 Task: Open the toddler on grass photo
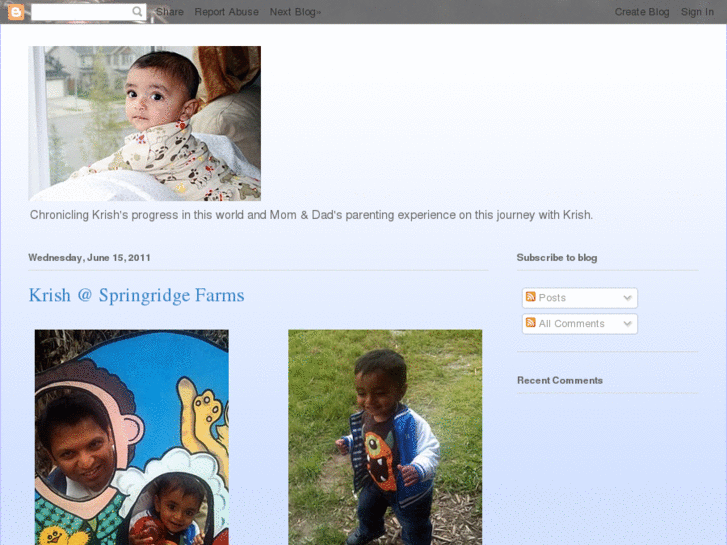click(385, 437)
